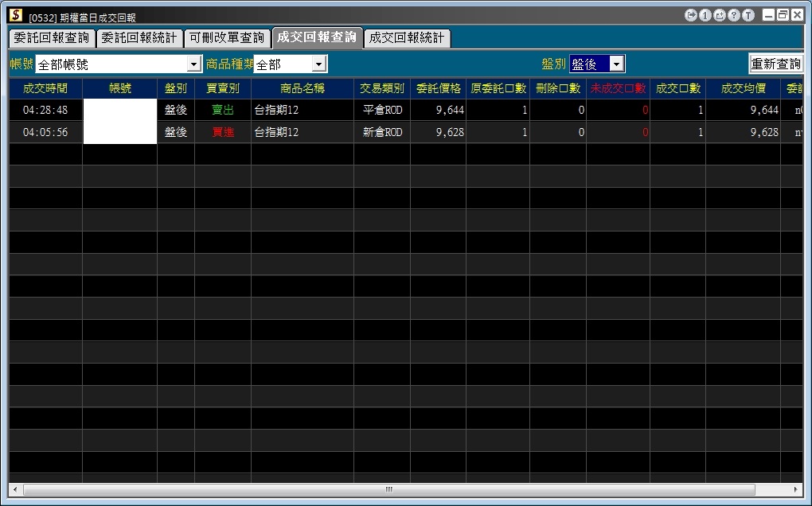Click the 委託價格 value 9,644

click(x=438, y=110)
